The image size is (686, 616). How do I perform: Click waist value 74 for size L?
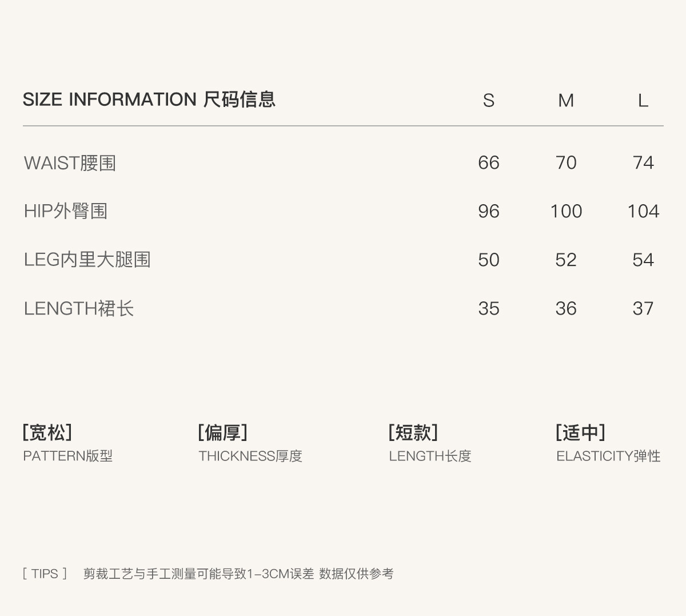click(643, 163)
